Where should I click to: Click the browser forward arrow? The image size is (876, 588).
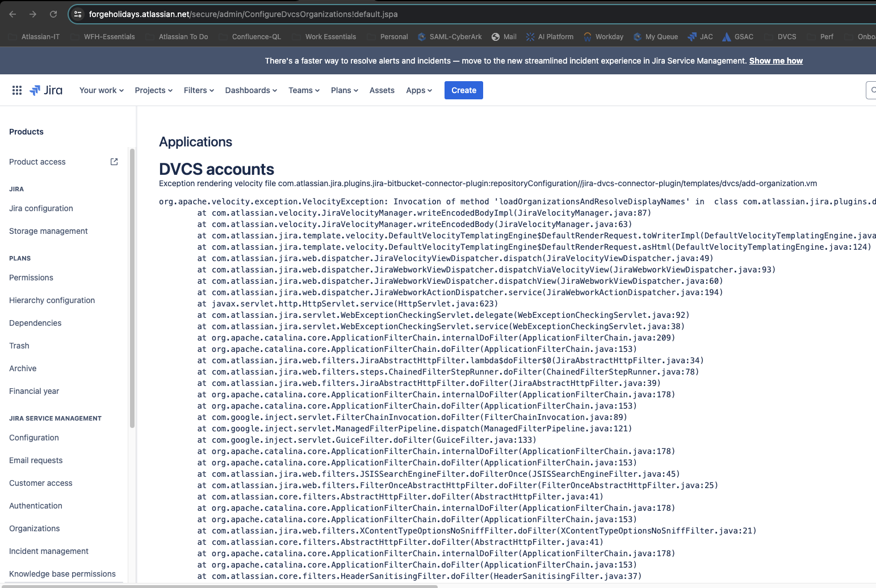point(33,14)
